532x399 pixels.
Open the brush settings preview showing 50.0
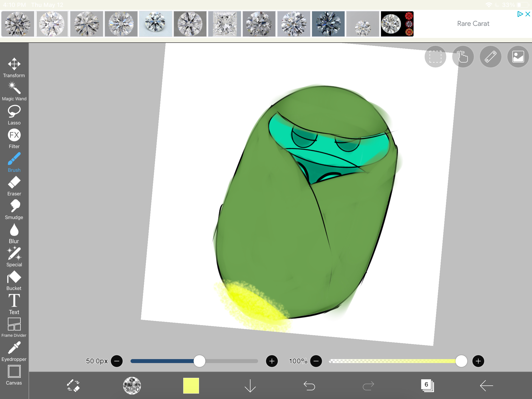point(132,385)
